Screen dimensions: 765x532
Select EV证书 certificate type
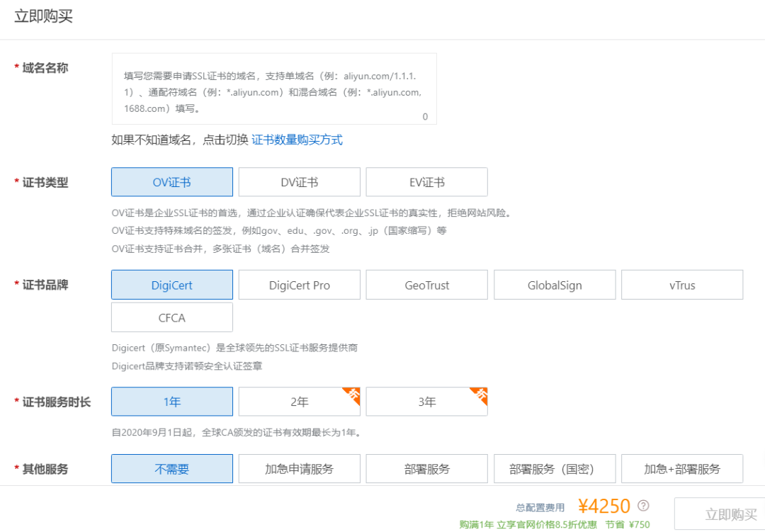tap(426, 182)
